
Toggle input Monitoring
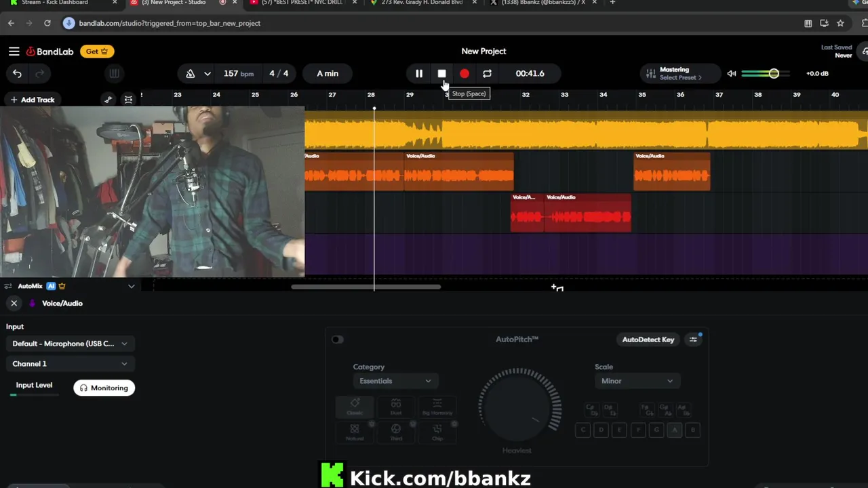104,388
